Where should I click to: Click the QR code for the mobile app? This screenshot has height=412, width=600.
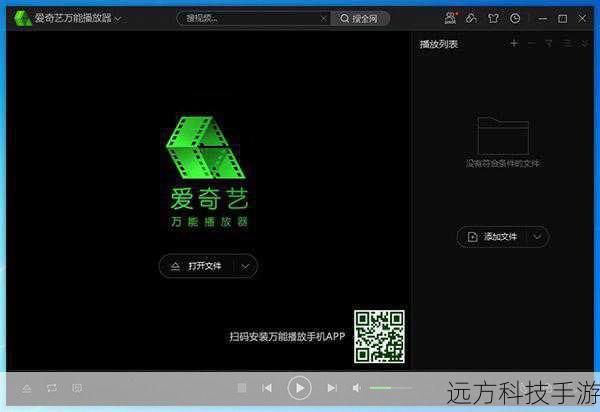click(379, 337)
